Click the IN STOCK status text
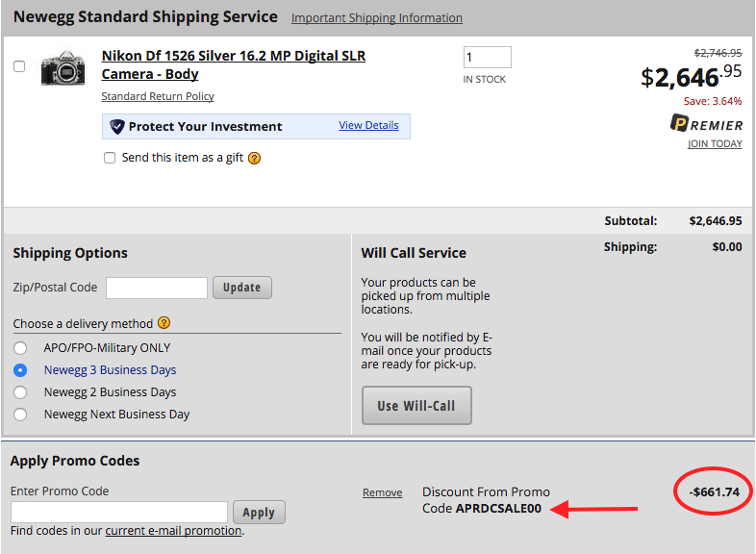The height and width of the screenshot is (554, 756). click(484, 79)
